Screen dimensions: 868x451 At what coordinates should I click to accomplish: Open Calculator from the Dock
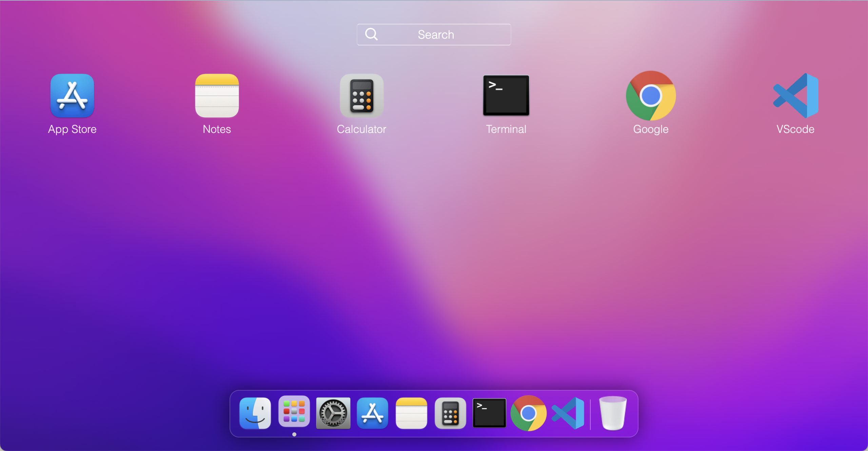tap(450, 413)
